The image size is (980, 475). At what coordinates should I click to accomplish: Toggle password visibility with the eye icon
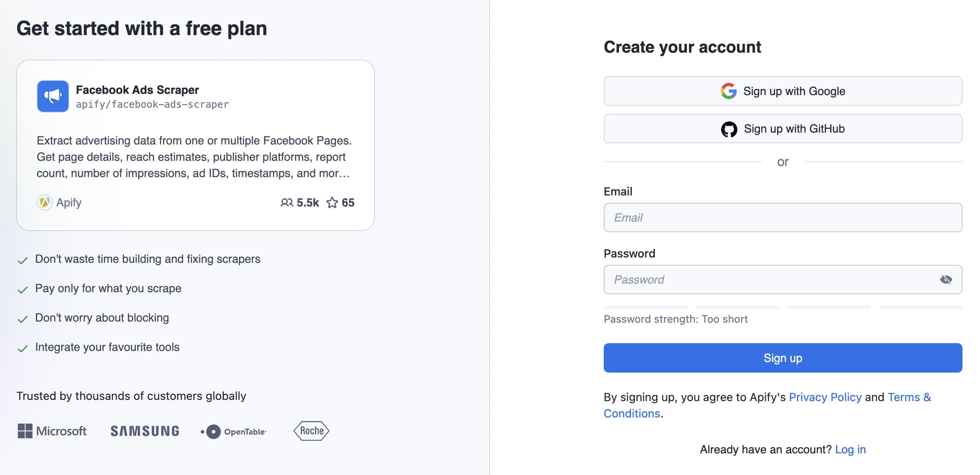click(x=946, y=280)
